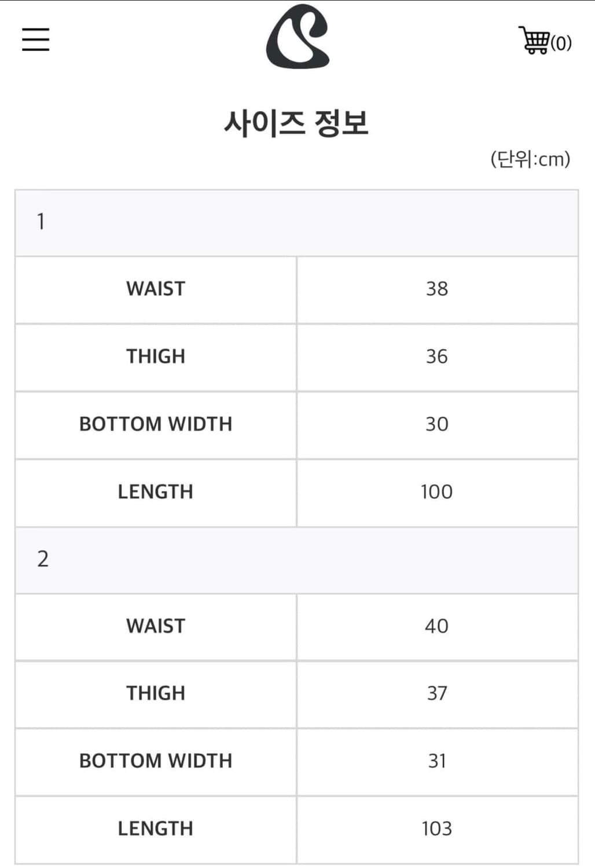The image size is (595, 868).
Task: Click the length value 100
Action: (437, 492)
